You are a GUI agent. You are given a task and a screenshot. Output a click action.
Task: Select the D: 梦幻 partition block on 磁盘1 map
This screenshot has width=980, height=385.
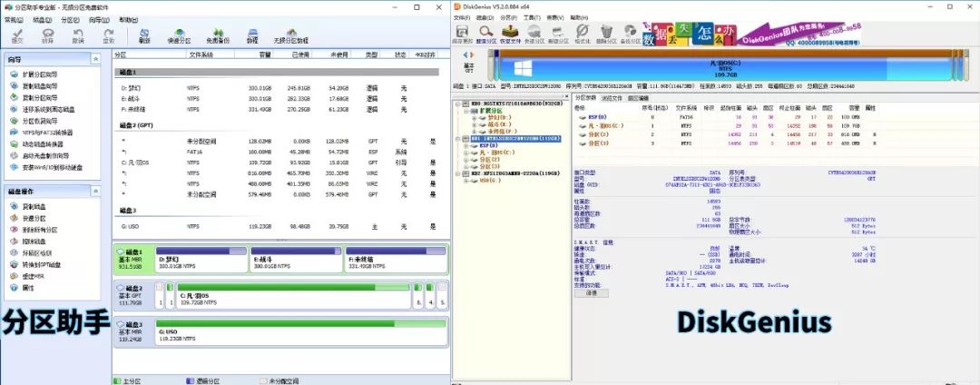coord(201,259)
